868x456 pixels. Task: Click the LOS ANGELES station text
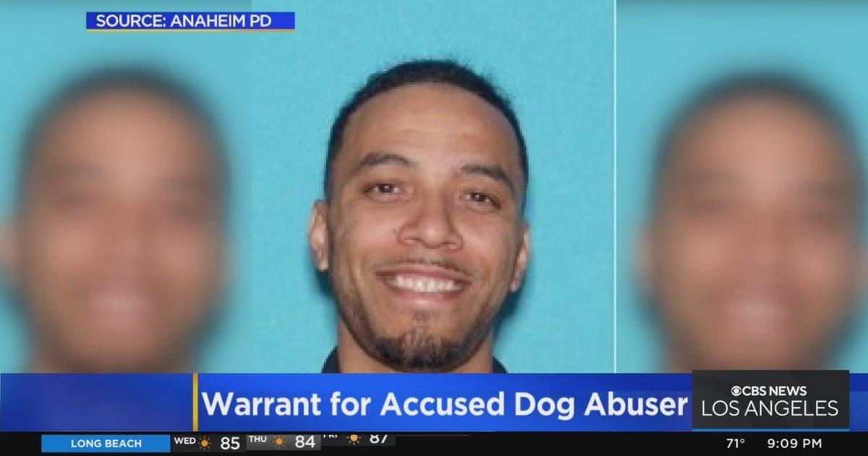(x=770, y=409)
